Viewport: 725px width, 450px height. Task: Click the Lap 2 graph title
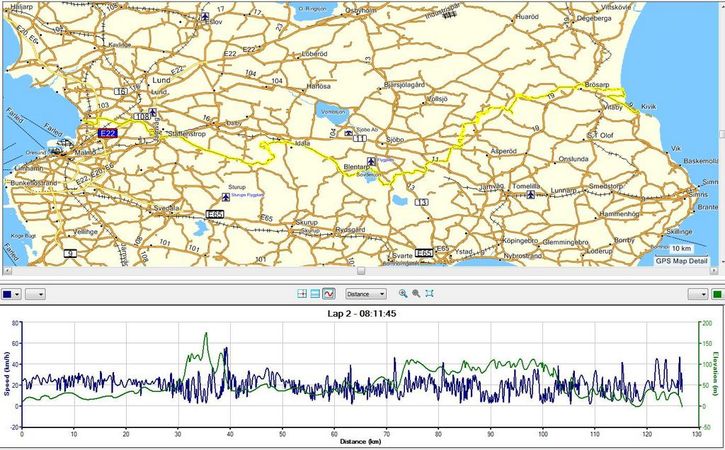[362, 313]
